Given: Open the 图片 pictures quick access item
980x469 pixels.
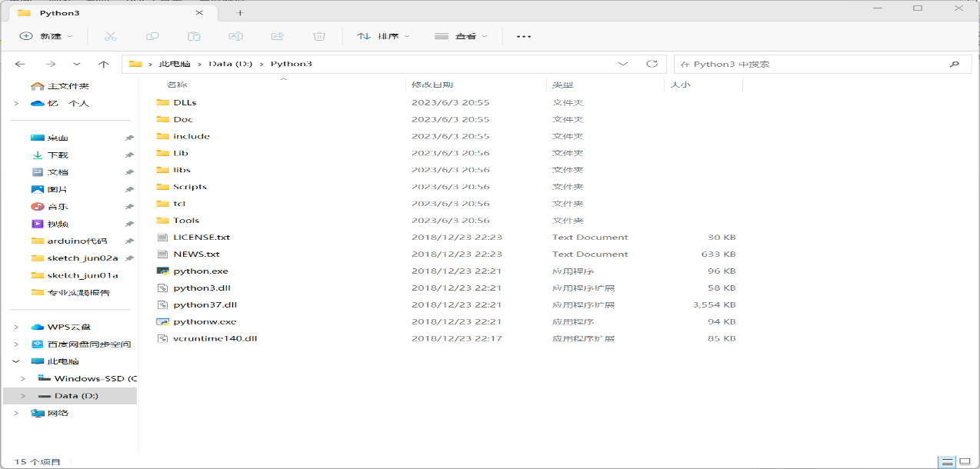Looking at the screenshot, I should [x=58, y=189].
